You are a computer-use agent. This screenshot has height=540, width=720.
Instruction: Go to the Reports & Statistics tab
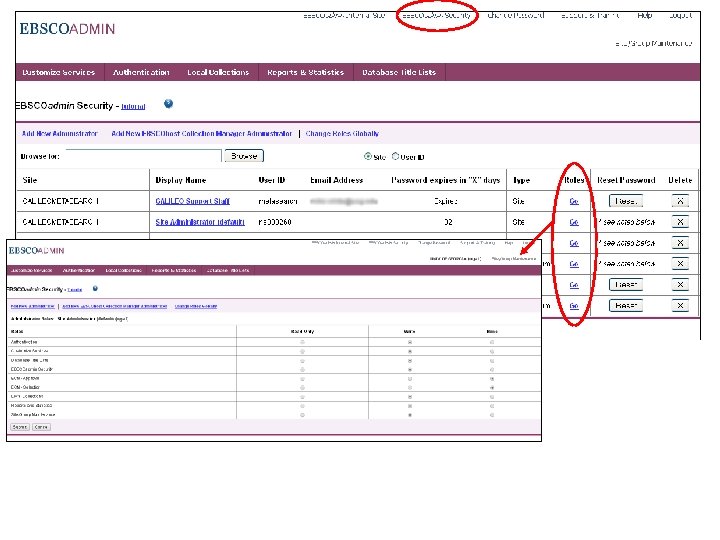pos(305,72)
